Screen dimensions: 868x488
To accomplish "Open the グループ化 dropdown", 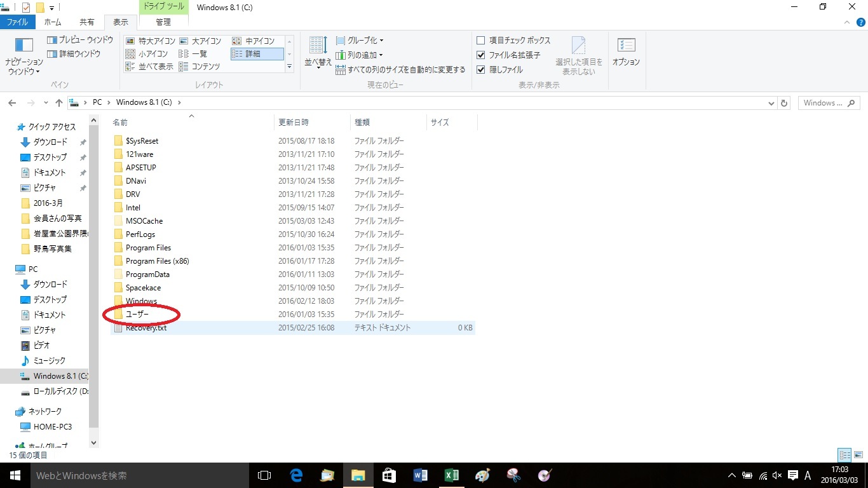I will (x=360, y=41).
